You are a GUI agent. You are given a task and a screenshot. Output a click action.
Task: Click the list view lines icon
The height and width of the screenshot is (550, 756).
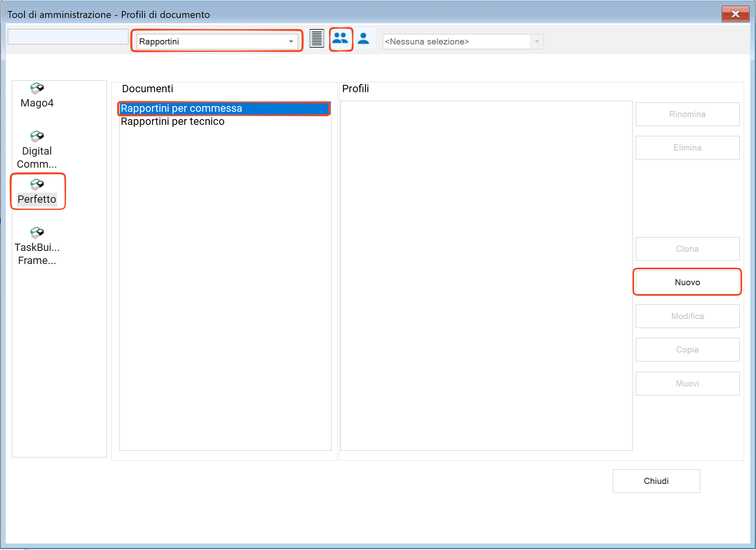317,39
